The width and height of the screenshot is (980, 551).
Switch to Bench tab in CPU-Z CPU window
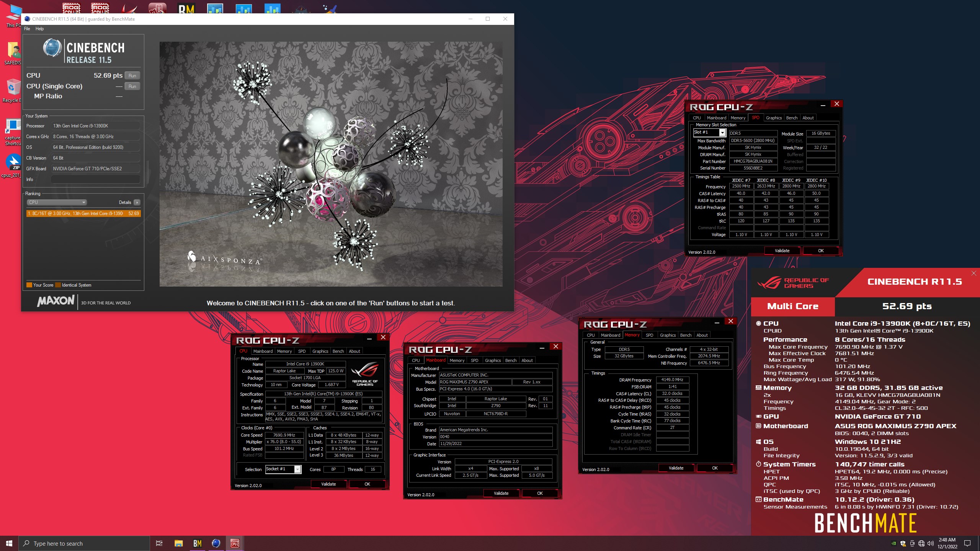[x=338, y=351]
